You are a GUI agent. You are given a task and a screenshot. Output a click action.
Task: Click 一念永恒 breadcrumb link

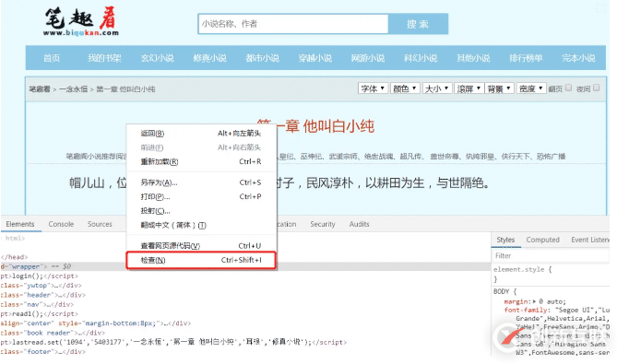point(73,89)
